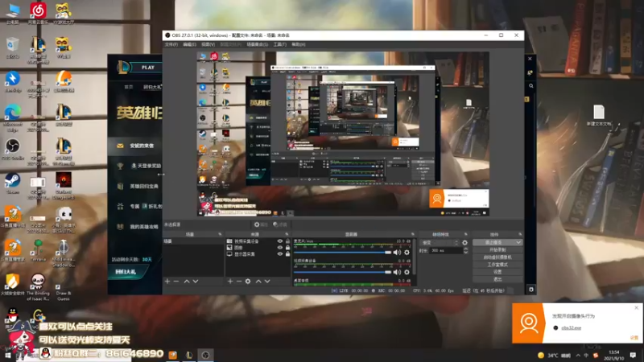Open OBS Tools menu
This screenshot has width=644, height=362.
point(279,44)
